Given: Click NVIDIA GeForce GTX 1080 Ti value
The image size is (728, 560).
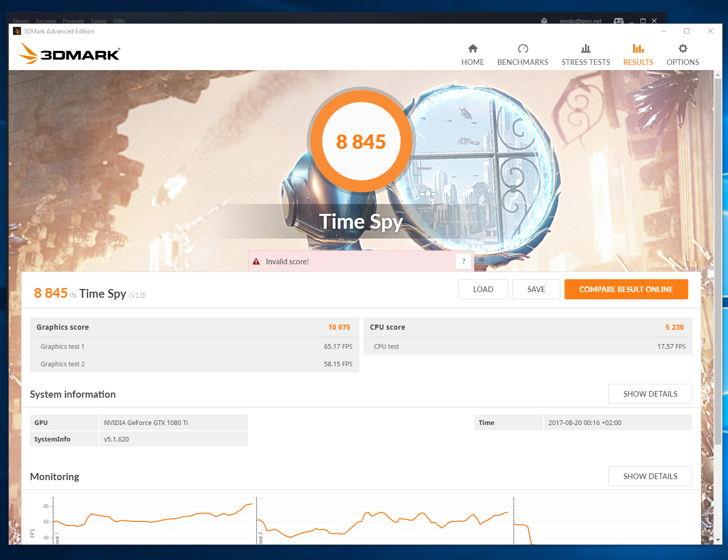Looking at the screenshot, I should (x=146, y=422).
